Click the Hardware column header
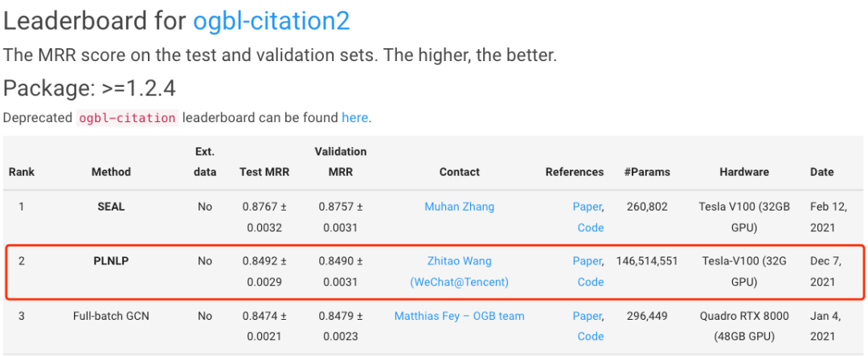Screen dimensions: 868x356 point(744,172)
